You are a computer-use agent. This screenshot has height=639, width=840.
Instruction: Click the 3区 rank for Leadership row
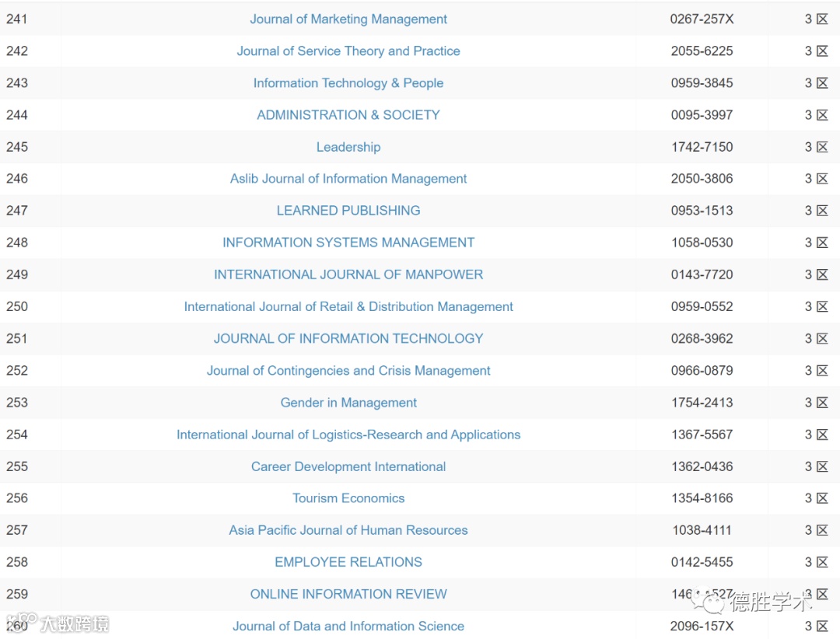coord(817,147)
